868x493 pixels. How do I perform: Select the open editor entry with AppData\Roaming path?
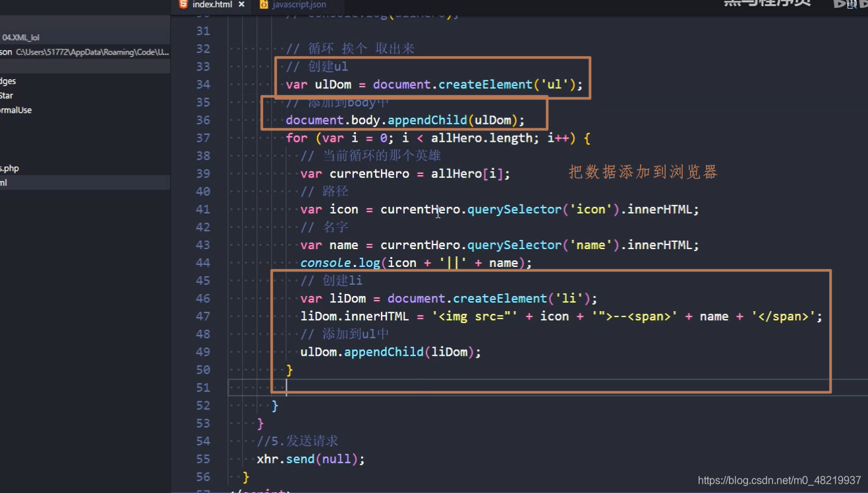(x=85, y=52)
